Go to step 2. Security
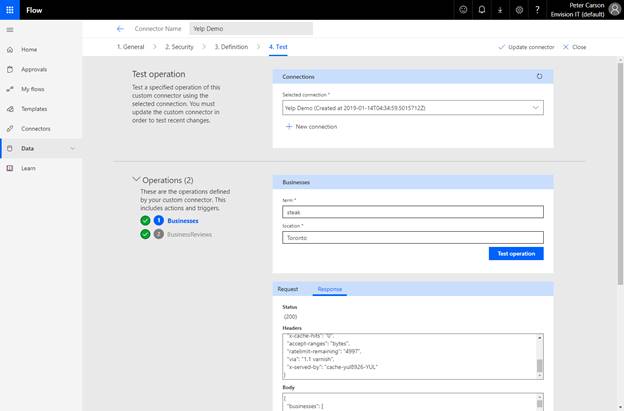This screenshot has height=411, width=624. (179, 47)
